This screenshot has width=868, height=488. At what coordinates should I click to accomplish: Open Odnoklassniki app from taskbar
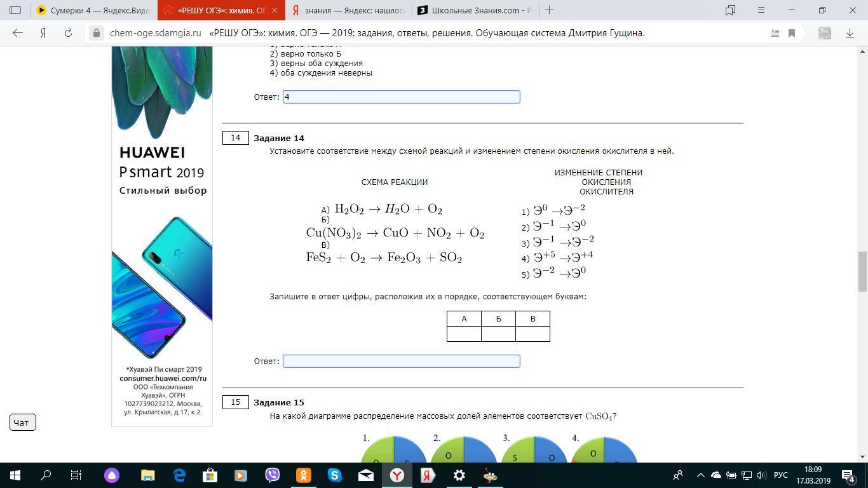pos(304,475)
